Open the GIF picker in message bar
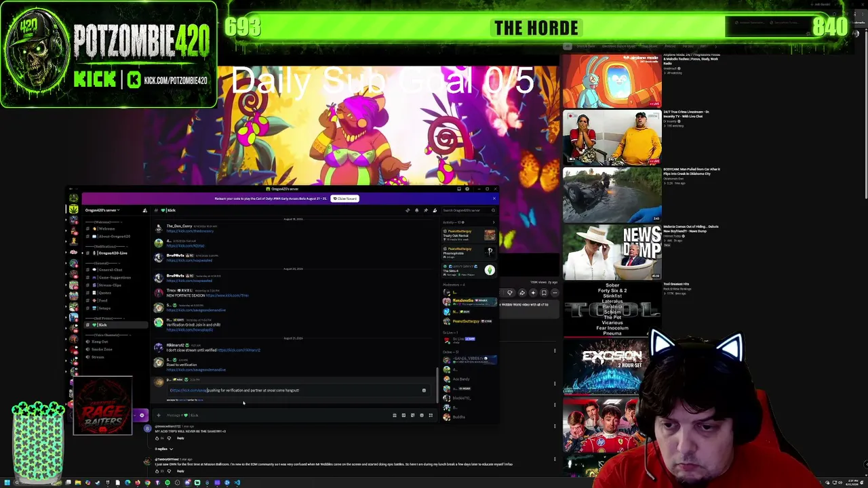 pos(403,415)
